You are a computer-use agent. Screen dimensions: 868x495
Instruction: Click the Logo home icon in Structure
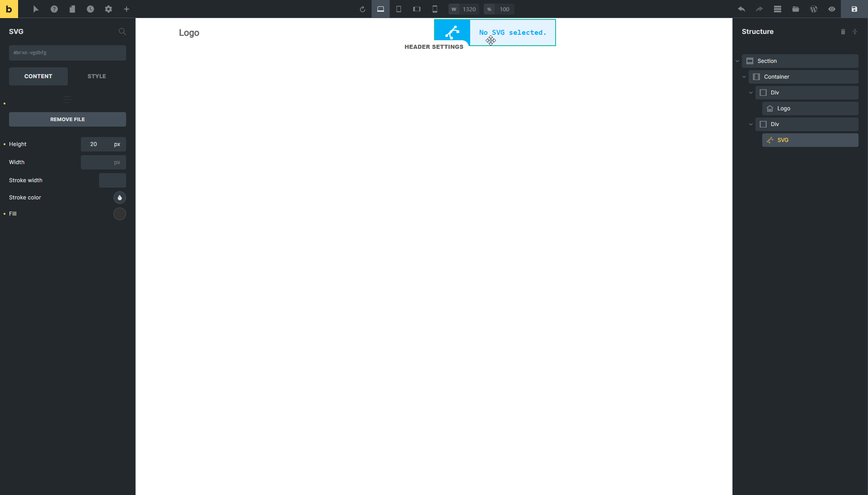point(770,108)
